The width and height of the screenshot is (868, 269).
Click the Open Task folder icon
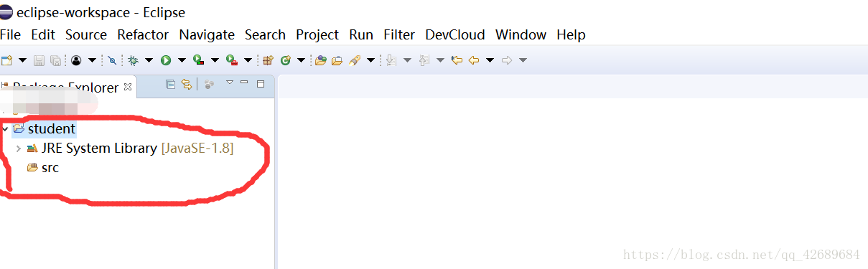(x=337, y=60)
